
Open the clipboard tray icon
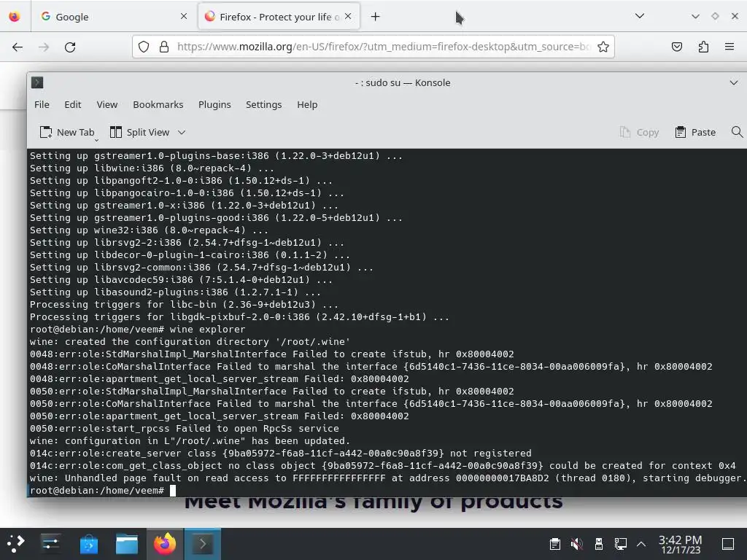[x=554, y=544]
